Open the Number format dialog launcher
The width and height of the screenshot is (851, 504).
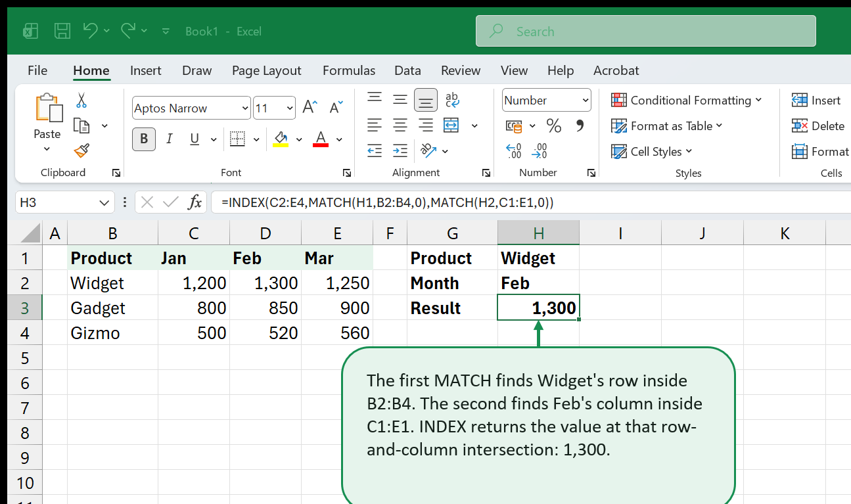[592, 173]
